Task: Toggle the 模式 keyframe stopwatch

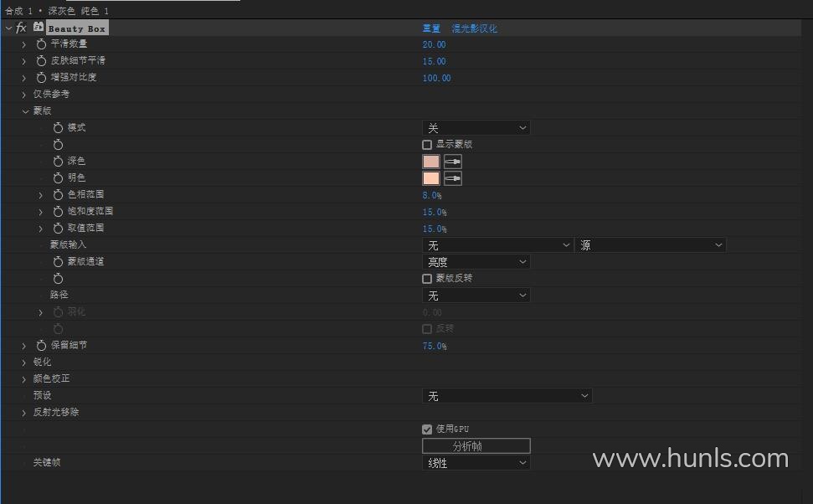Action: pos(58,128)
